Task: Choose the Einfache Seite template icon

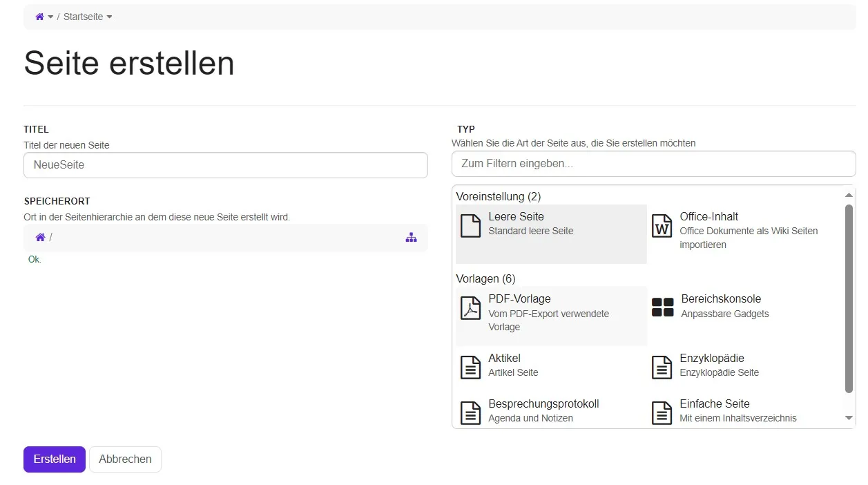Action: pos(662,412)
